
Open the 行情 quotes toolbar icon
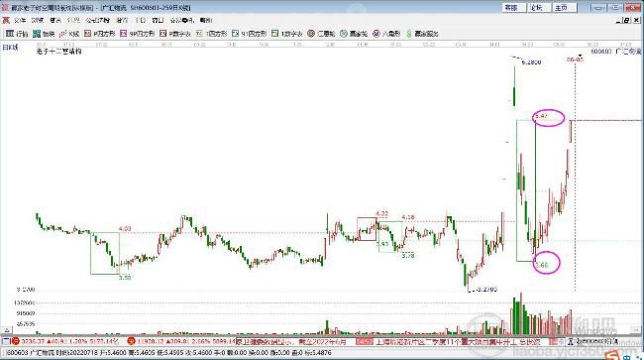[x=16, y=34]
